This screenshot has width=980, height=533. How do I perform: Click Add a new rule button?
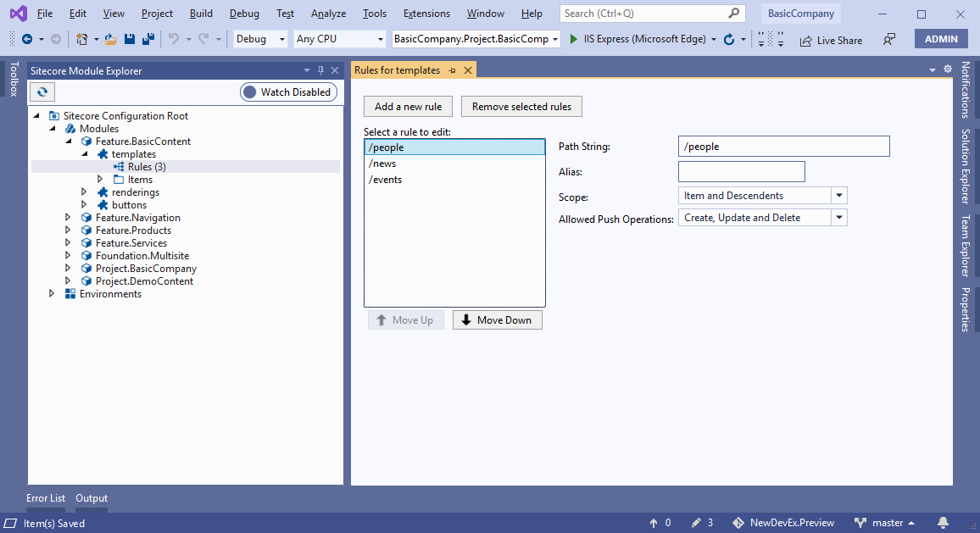[408, 106]
